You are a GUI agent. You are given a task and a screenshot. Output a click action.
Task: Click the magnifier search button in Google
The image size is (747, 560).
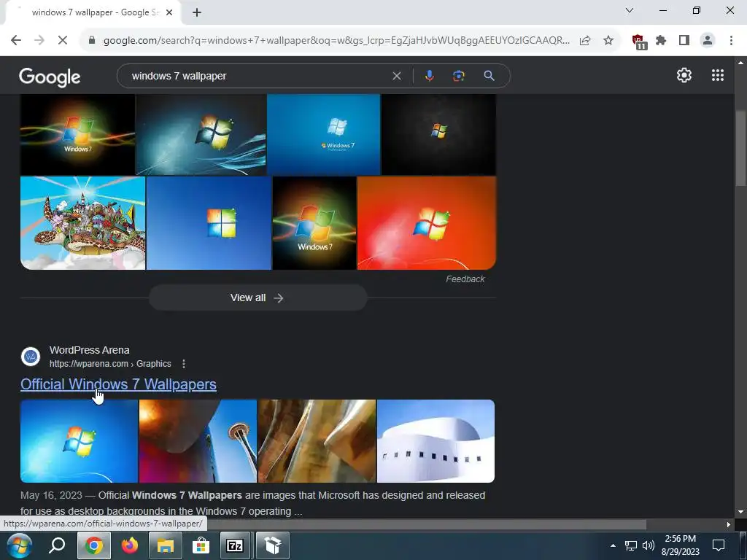pos(489,76)
